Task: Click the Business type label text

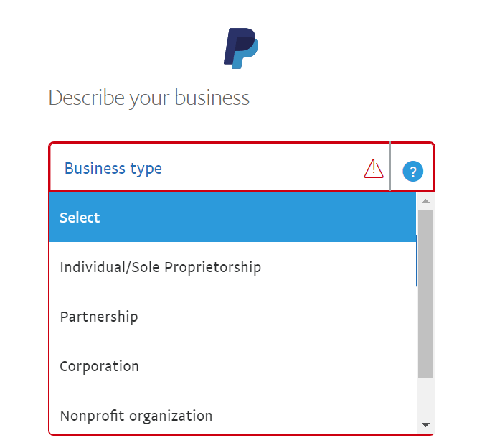Action: point(113,169)
